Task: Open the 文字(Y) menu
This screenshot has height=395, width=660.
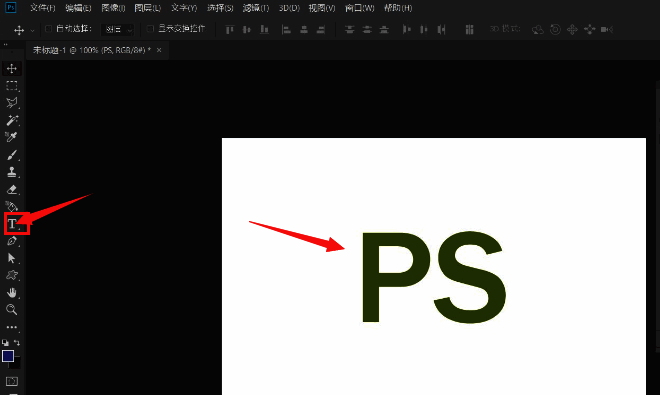Action: click(184, 8)
